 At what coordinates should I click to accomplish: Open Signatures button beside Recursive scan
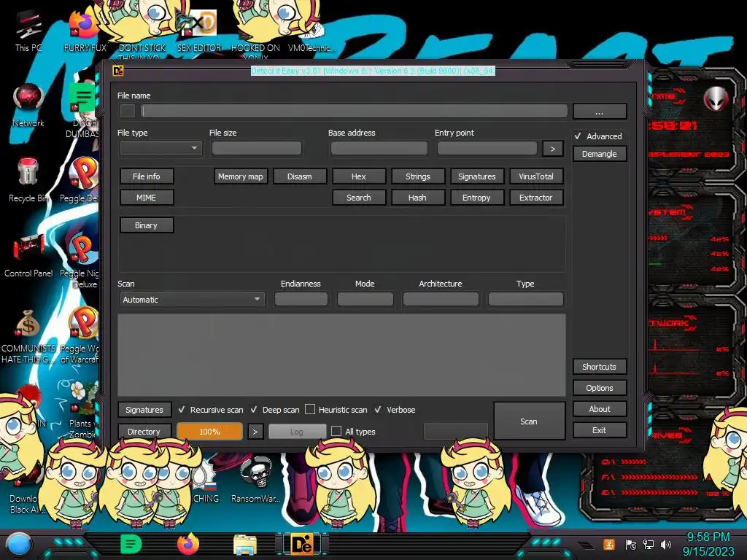pos(144,410)
